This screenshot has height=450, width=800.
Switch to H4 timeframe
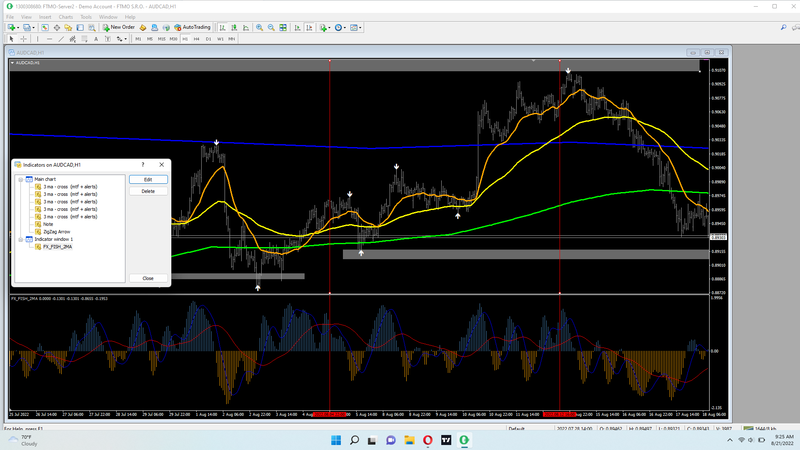(196, 39)
